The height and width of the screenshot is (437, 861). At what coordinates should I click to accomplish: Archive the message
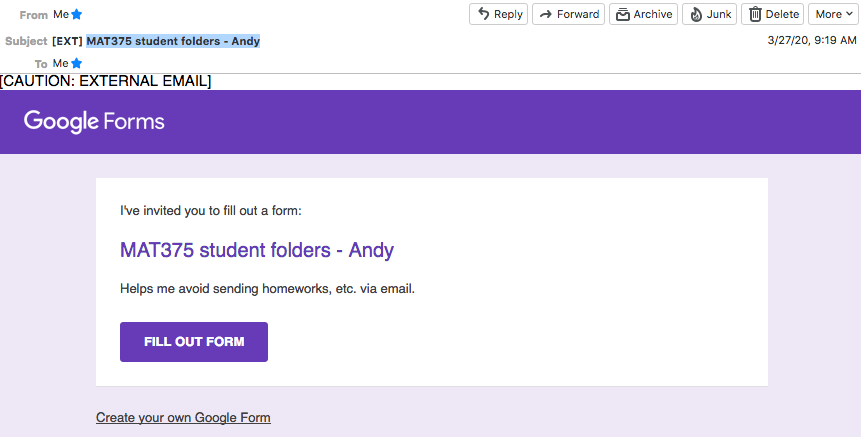pyautogui.click(x=643, y=14)
